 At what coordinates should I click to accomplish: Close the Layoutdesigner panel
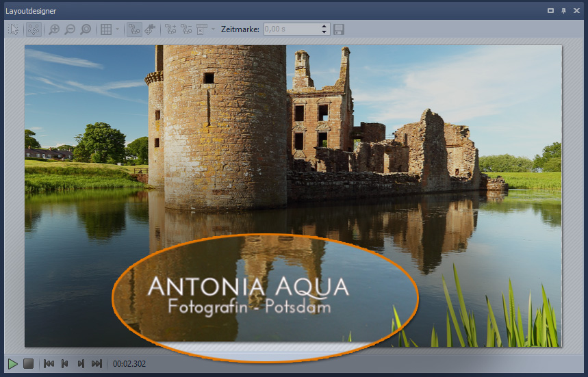[577, 10]
